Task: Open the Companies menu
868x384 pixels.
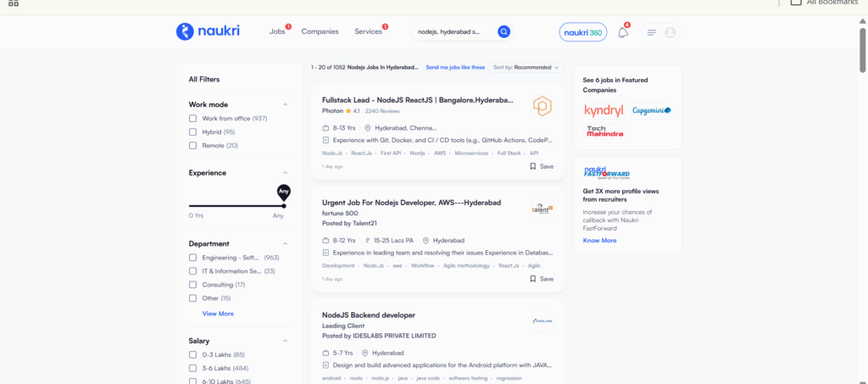Action: point(320,31)
